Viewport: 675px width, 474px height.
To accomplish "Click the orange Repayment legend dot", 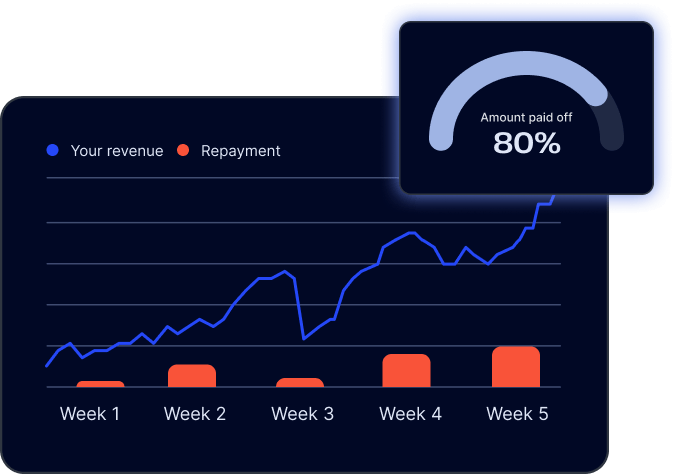I will pos(183,150).
